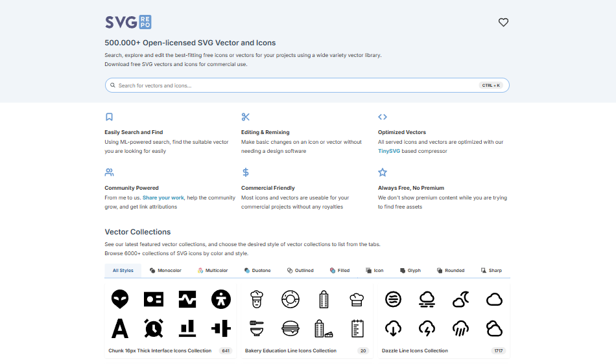Switch to the Rounded tab
Image resolution: width=616 pixels, height=364 pixels.
pyautogui.click(x=450, y=271)
